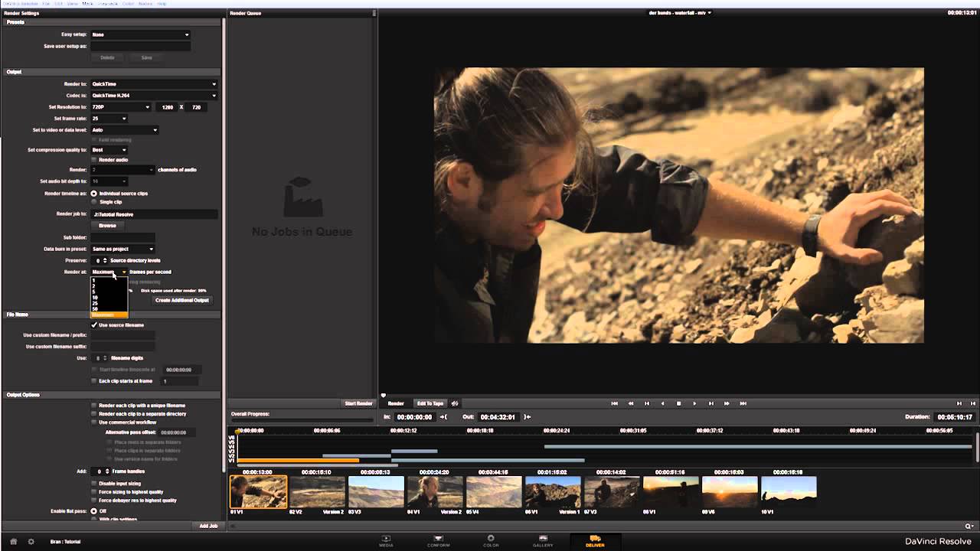The width and height of the screenshot is (980, 551).
Task: Click the fast forward transport icon
Action: coord(727,403)
